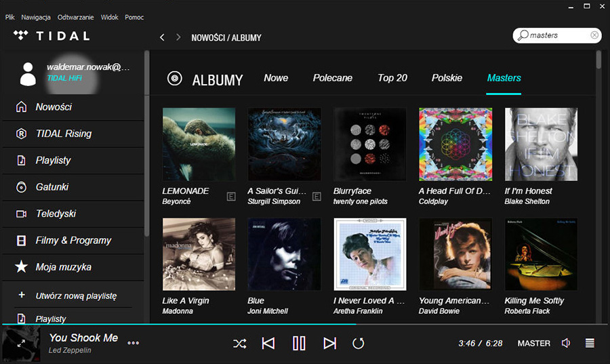610x364 pixels.
Task: Open the If I'm Honest album cover
Action: [541, 144]
